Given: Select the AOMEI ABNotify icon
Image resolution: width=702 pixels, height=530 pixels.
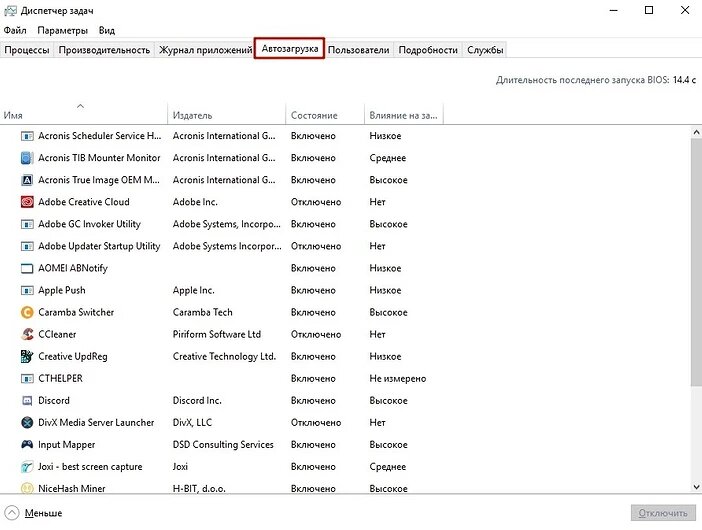Looking at the screenshot, I should 27,268.
